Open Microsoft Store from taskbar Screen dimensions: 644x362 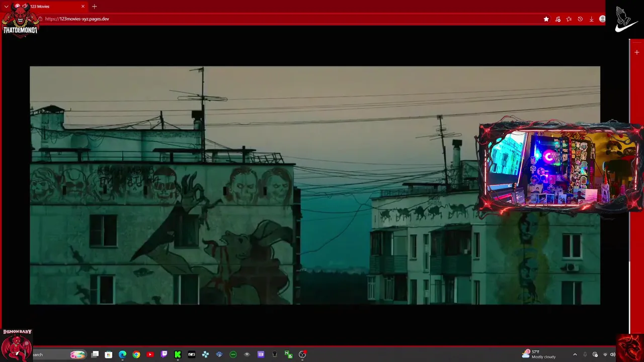click(x=108, y=354)
